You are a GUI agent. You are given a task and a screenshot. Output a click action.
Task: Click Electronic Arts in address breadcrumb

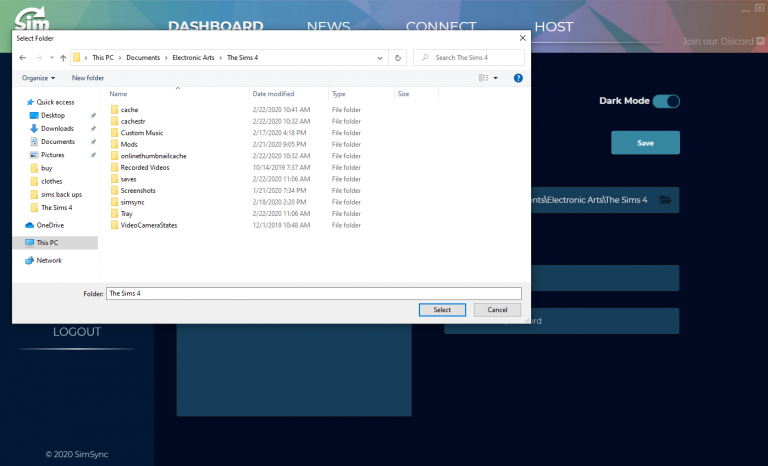[x=193, y=58]
